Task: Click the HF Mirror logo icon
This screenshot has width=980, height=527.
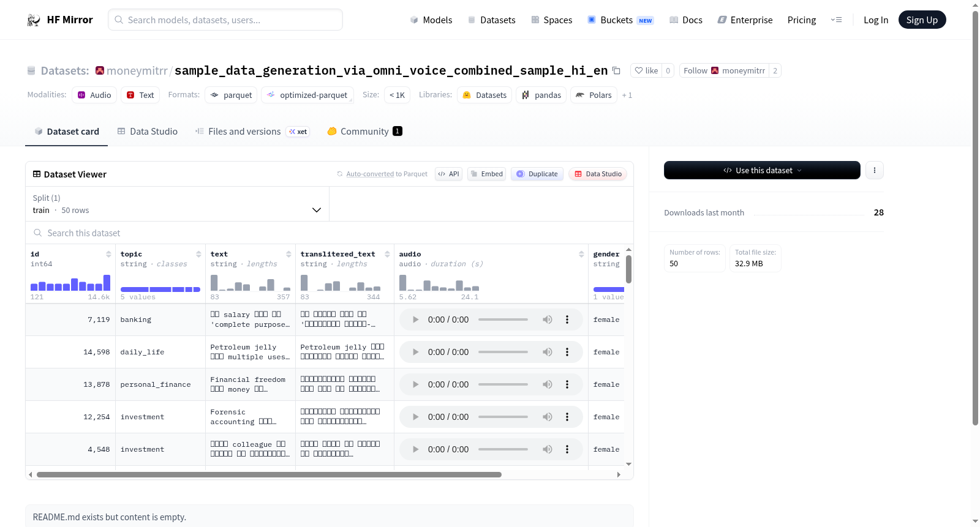Action: 34,20
